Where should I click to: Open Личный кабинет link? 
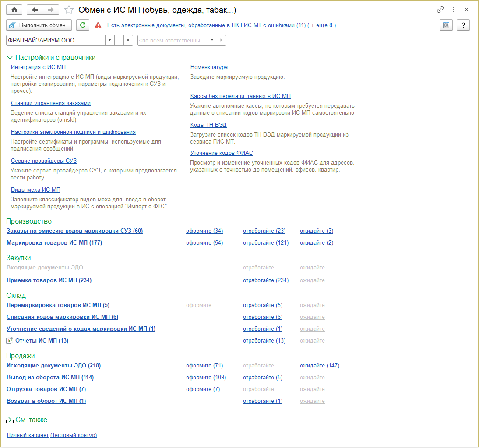(28, 435)
